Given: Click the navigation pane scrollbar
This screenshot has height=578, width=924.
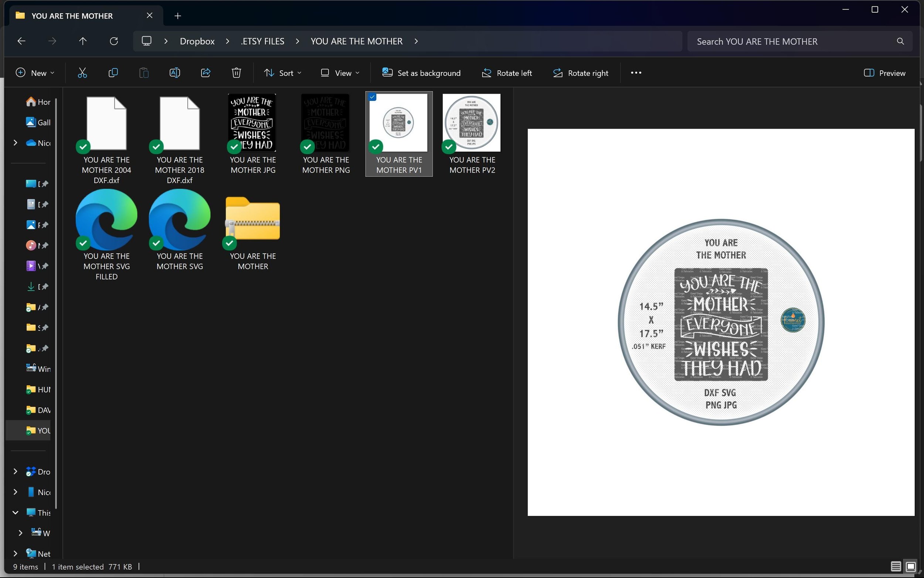Looking at the screenshot, I should (56, 303).
